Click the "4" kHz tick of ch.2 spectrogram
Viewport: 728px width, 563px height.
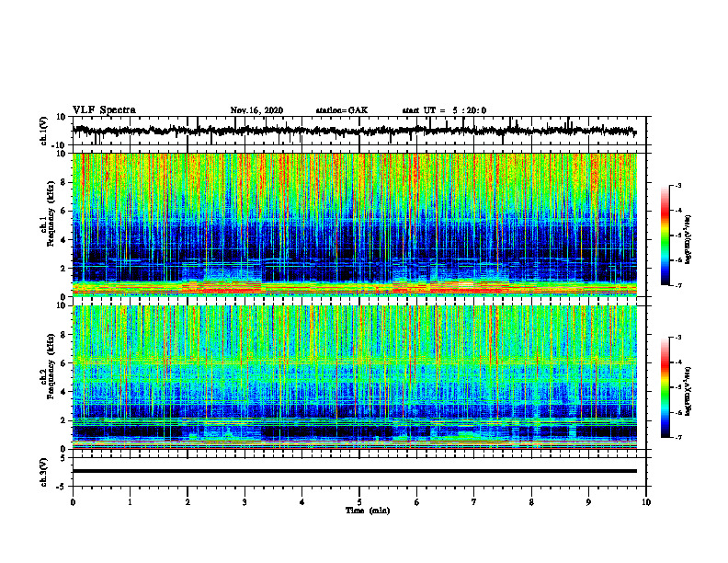(x=63, y=392)
